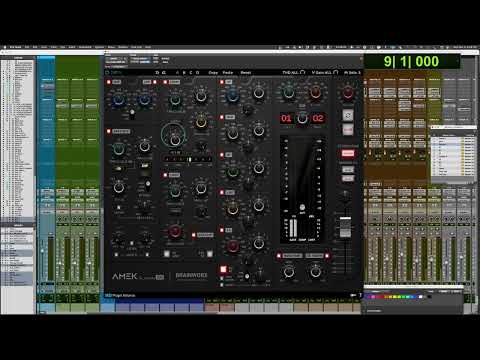480x360 pixels.
Task: Open the preset name field in plugin toolbar
Action: (x=117, y=72)
